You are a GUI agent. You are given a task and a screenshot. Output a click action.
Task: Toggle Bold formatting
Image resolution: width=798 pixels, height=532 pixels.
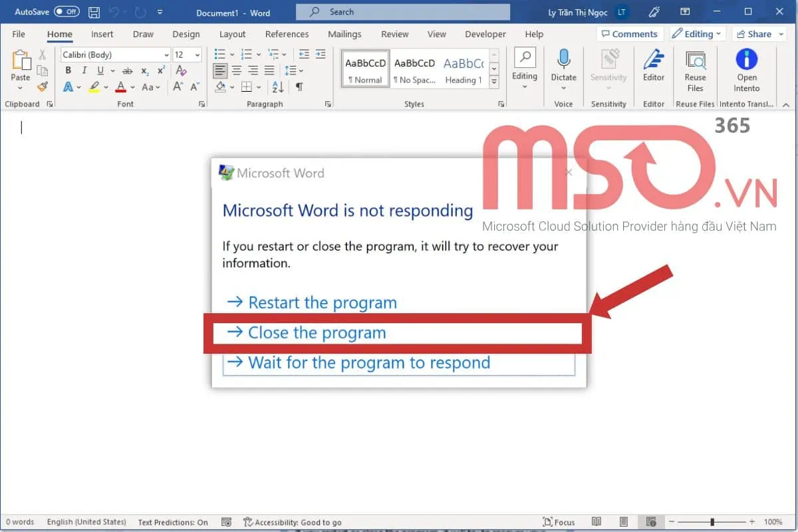68,70
